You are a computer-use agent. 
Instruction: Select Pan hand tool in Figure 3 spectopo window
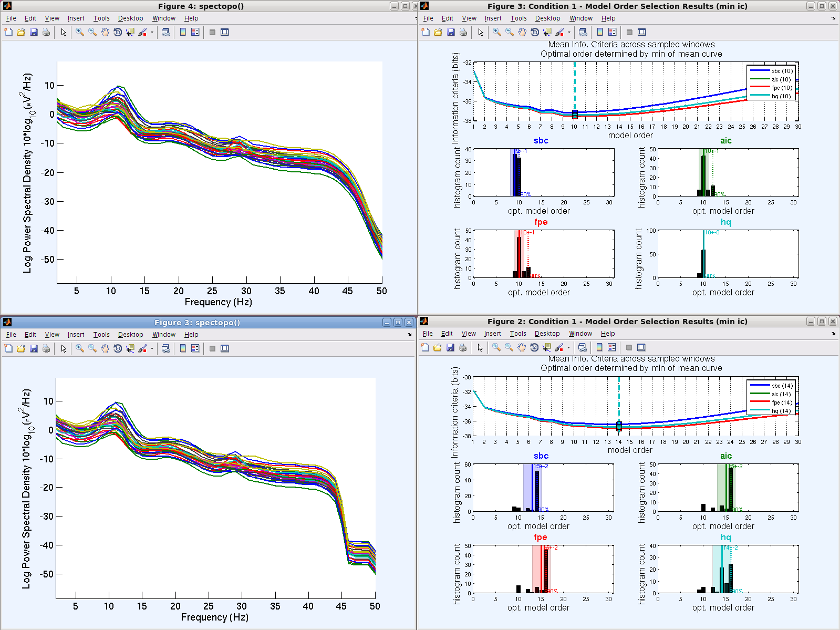click(105, 348)
